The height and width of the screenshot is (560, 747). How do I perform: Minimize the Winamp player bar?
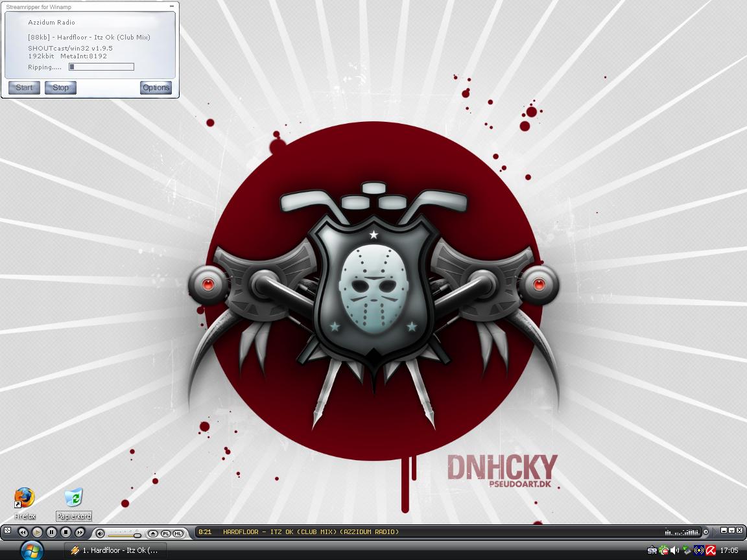coord(724,530)
